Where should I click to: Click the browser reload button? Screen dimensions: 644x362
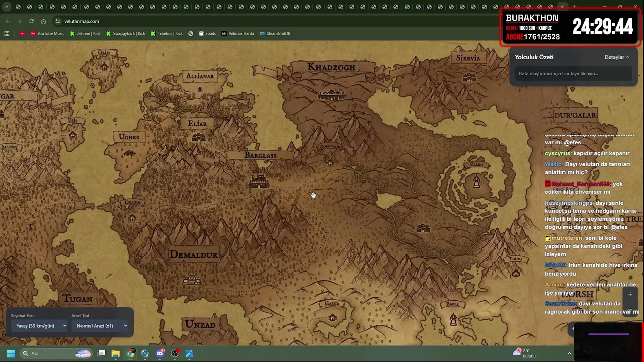(31, 21)
